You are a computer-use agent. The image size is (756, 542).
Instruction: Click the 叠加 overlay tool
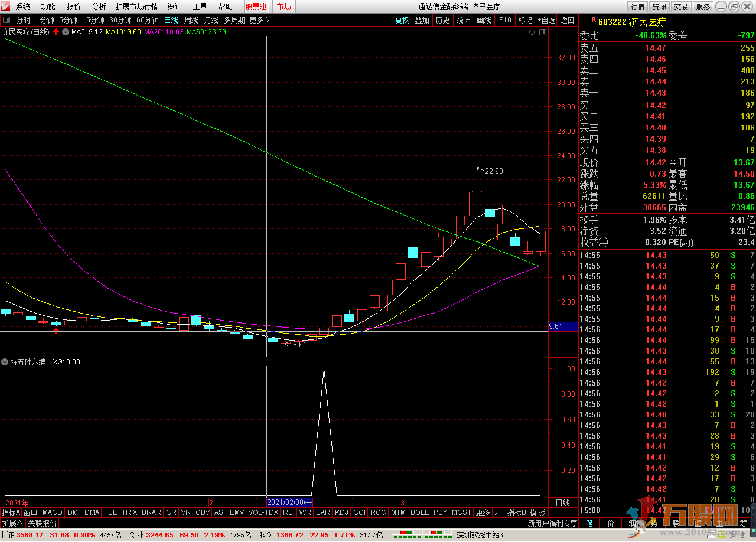[422, 20]
